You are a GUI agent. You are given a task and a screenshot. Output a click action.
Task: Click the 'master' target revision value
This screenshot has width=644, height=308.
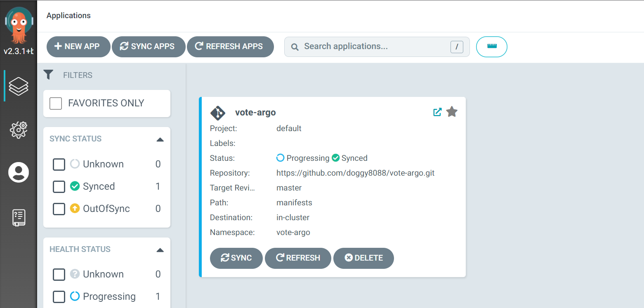pos(289,188)
